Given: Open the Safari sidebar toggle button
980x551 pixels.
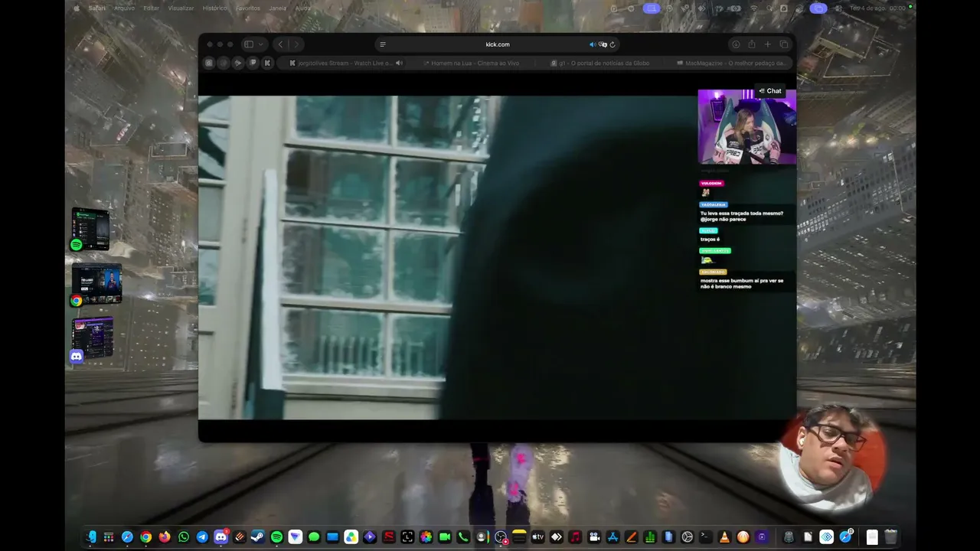Looking at the screenshot, I should (248, 44).
